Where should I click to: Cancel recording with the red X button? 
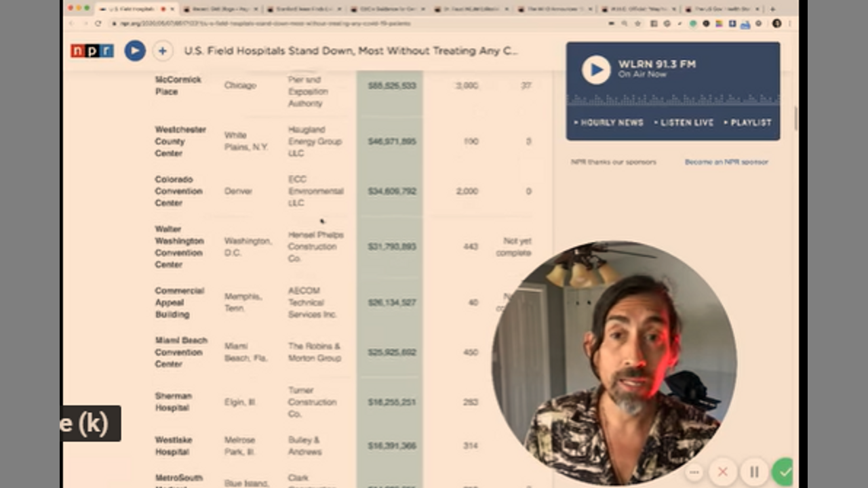(723, 472)
